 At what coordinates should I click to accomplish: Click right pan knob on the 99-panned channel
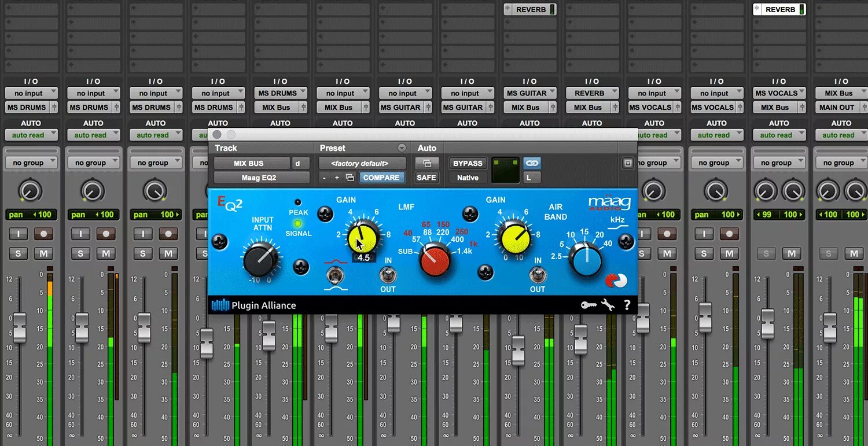[793, 191]
